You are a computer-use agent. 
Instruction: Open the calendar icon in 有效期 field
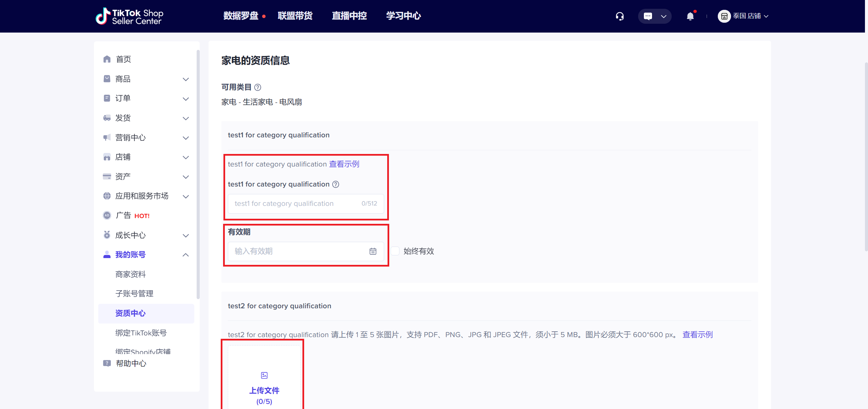pos(373,251)
